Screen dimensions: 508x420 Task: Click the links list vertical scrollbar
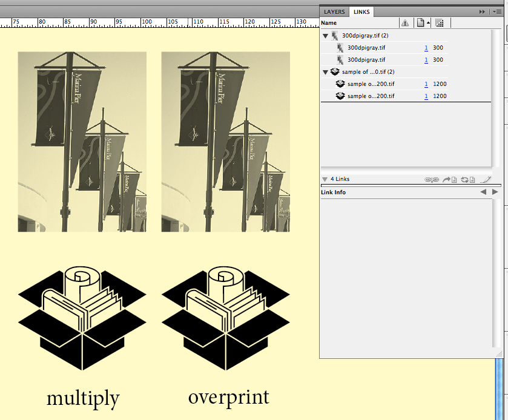[495, 98]
